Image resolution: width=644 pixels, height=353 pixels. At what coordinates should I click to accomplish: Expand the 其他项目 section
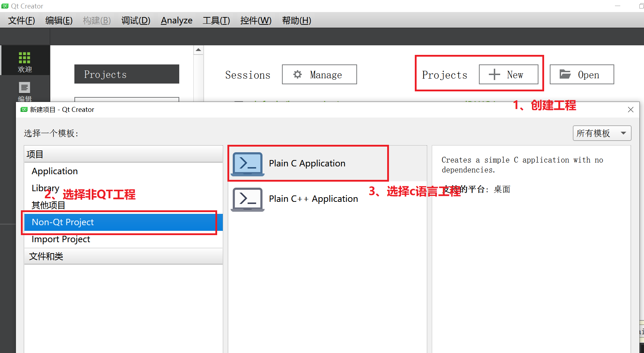click(x=48, y=205)
